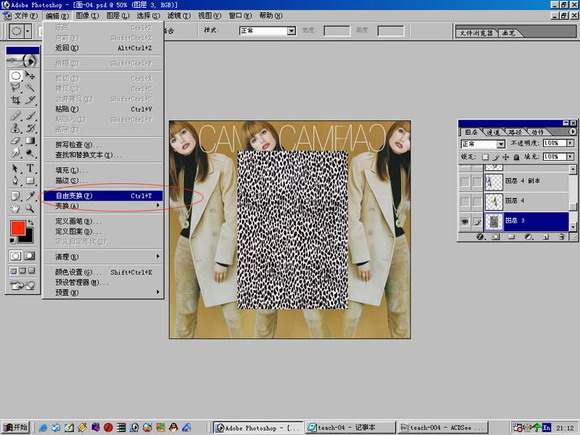Show layer 图层 4 副本 visibility box
This screenshot has width=580, height=435.
coord(465,182)
